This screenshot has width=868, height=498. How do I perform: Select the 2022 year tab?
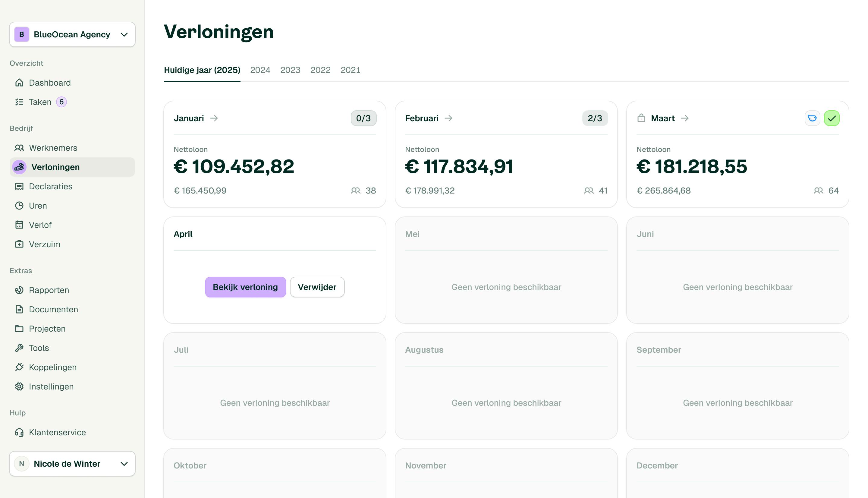point(320,70)
